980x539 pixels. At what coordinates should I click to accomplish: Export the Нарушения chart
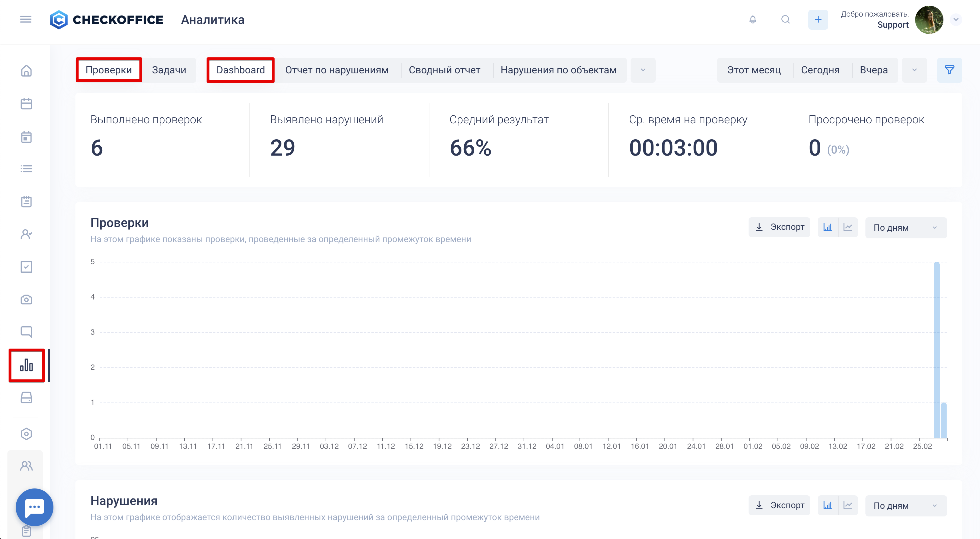tap(779, 505)
